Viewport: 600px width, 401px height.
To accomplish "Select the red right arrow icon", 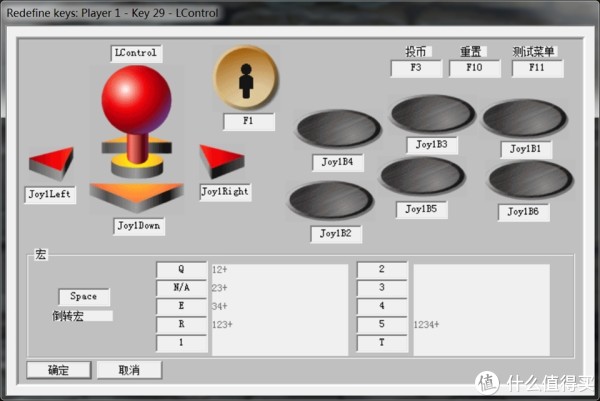I will [222, 161].
